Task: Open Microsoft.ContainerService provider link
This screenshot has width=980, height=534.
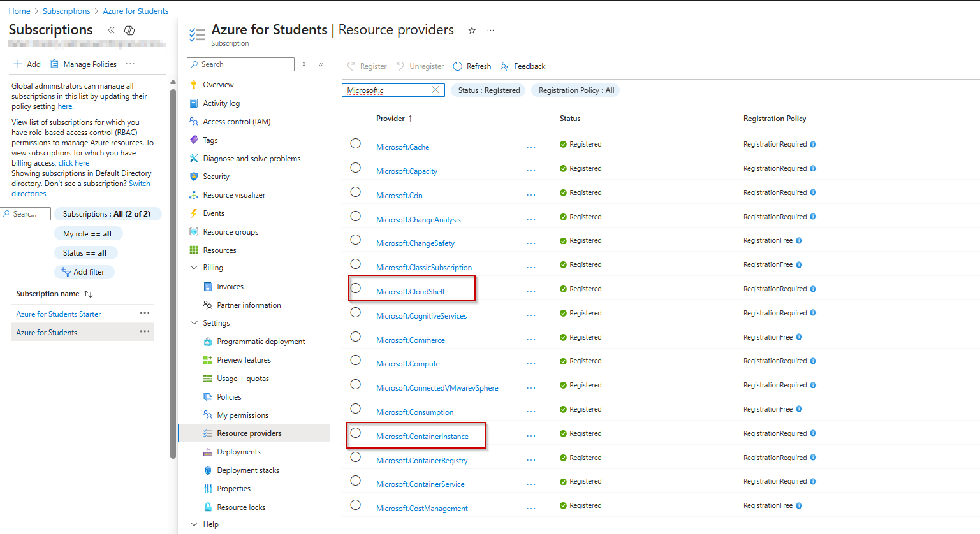Action: coord(420,484)
